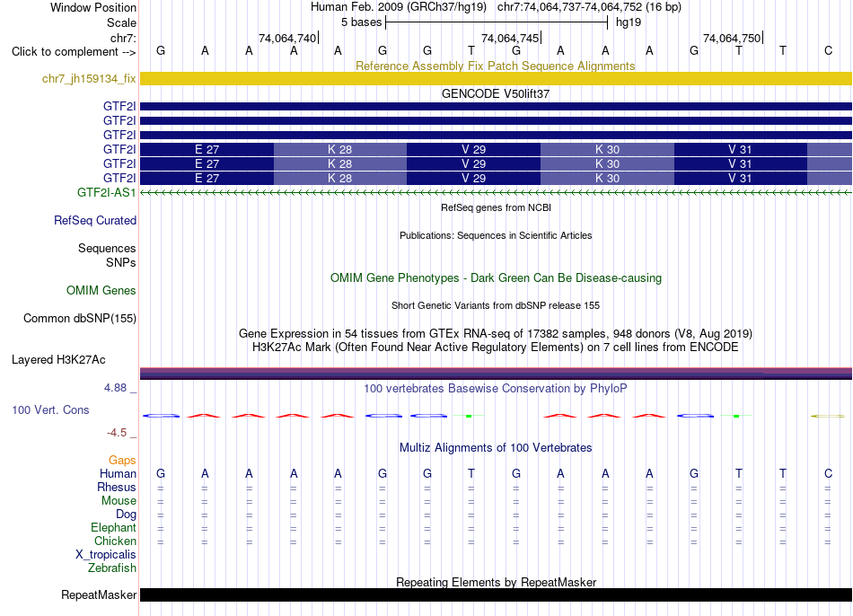Select the Chicken species row label
The height and width of the screenshot is (616, 853).
115,541
